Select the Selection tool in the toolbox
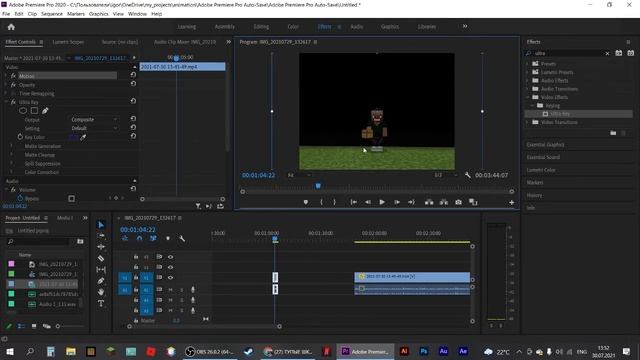The image size is (640, 360). pyautogui.click(x=101, y=225)
